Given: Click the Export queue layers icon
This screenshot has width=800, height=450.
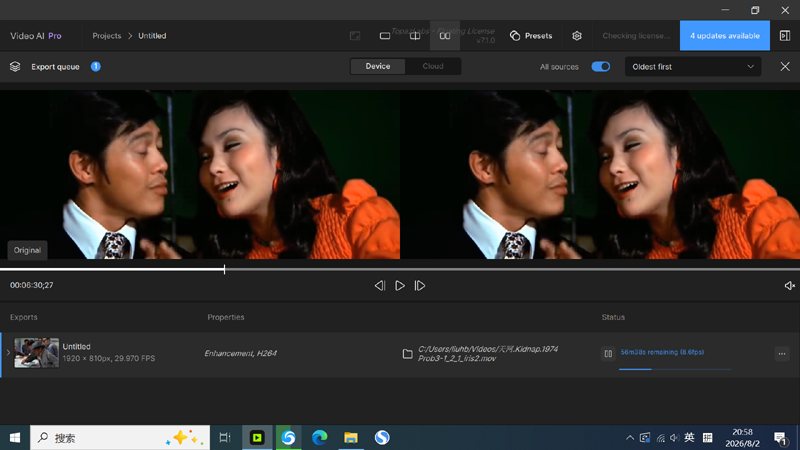Looking at the screenshot, I should pos(15,67).
